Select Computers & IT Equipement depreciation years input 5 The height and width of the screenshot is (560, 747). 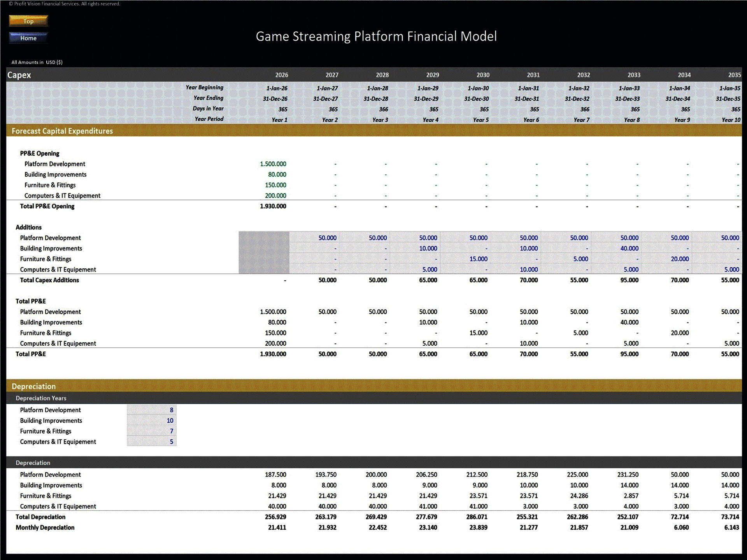151,441
